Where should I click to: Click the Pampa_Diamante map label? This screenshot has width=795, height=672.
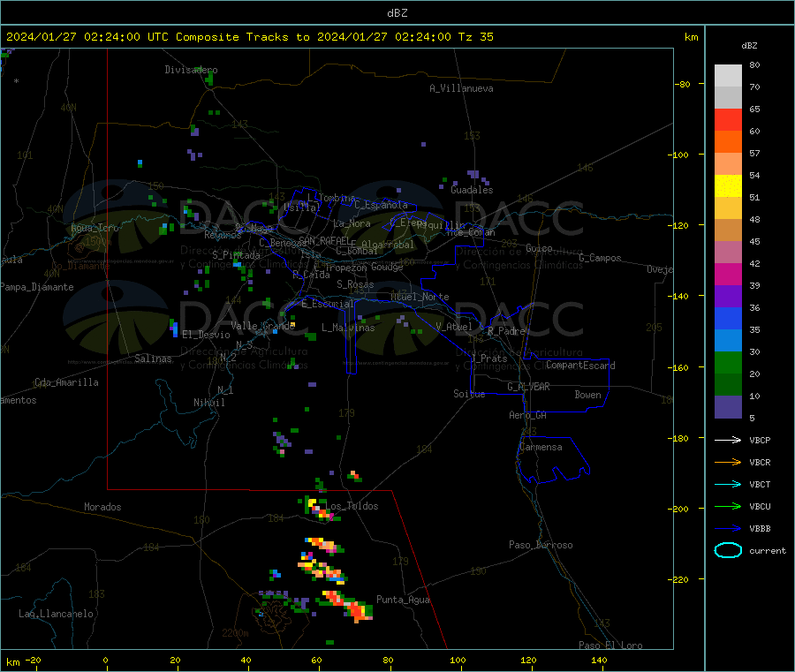coord(36,287)
